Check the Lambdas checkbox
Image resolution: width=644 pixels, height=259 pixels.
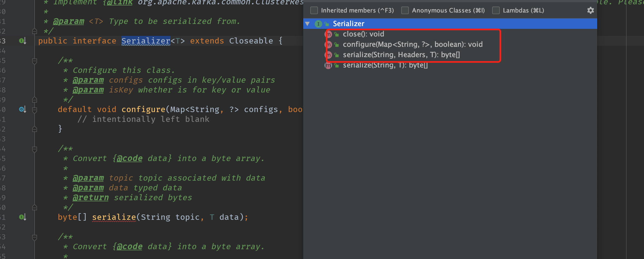point(496,10)
